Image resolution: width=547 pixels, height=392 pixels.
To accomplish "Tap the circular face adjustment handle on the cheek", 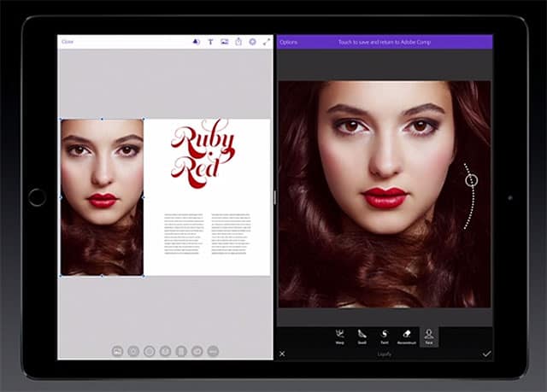I will tap(471, 180).
